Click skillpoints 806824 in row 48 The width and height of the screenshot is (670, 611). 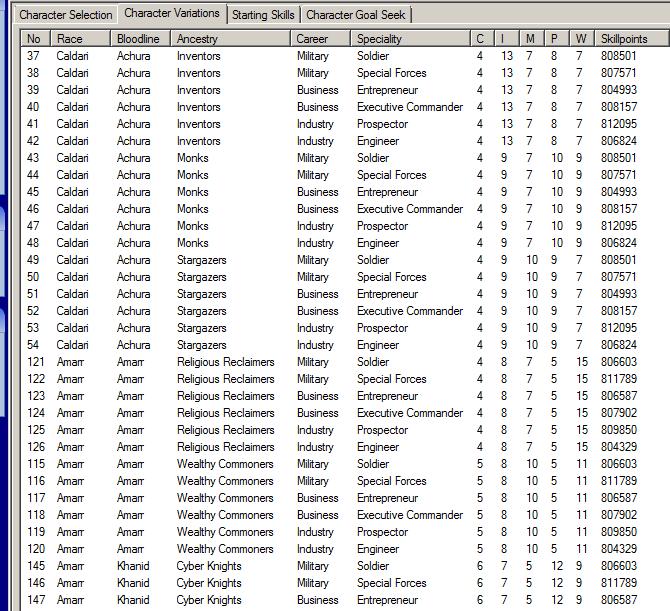tap(619, 243)
